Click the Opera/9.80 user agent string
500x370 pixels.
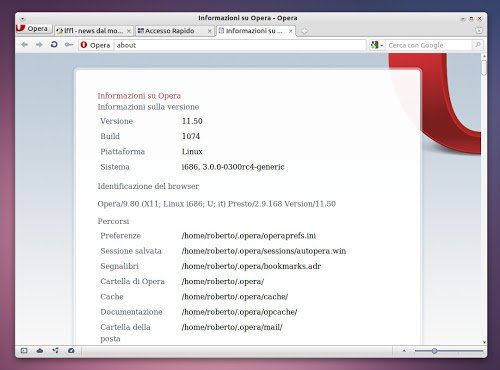pyautogui.click(x=217, y=204)
